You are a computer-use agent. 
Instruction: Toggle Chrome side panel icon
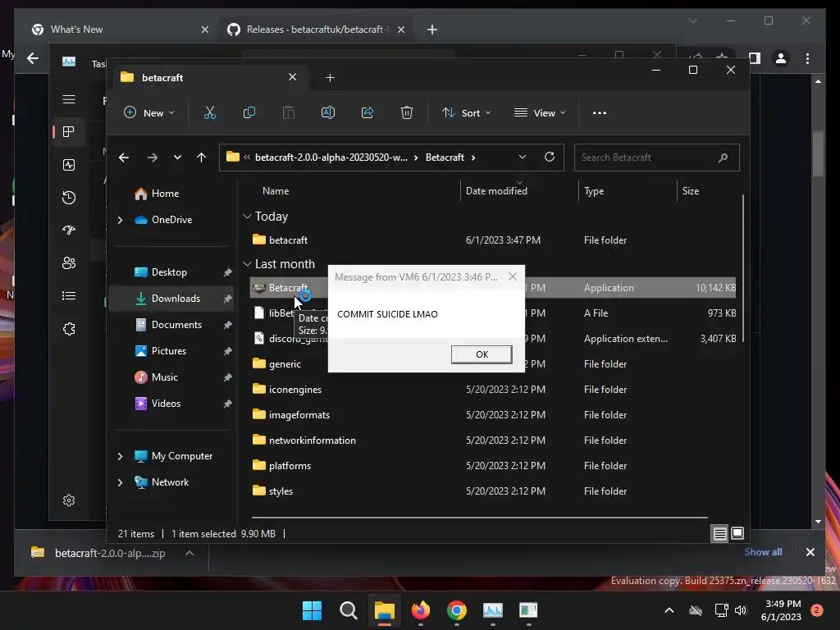click(755, 58)
